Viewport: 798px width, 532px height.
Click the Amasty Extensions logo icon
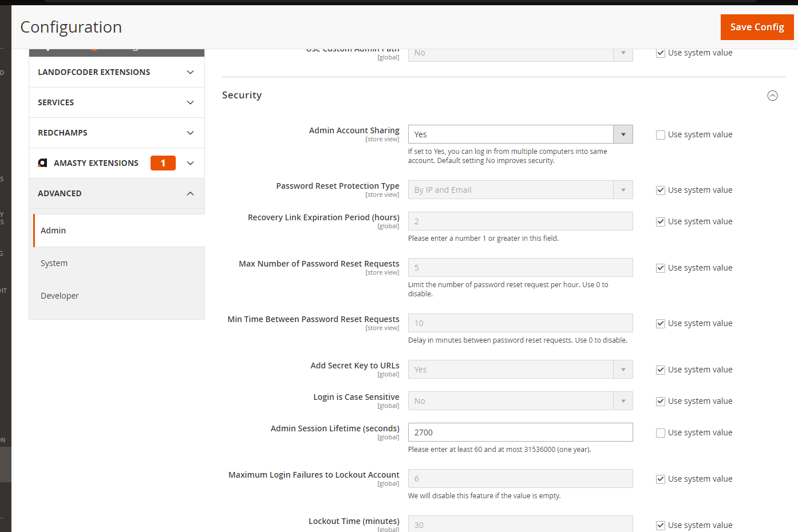(x=42, y=162)
